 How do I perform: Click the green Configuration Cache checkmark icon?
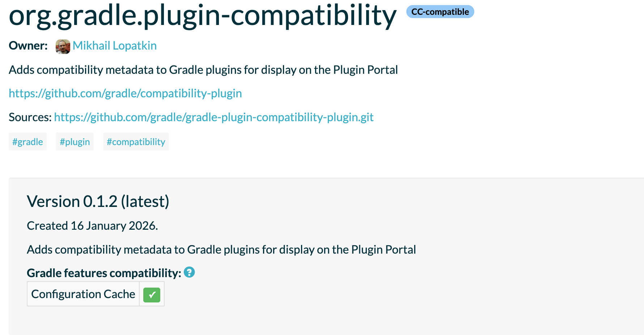tap(152, 294)
